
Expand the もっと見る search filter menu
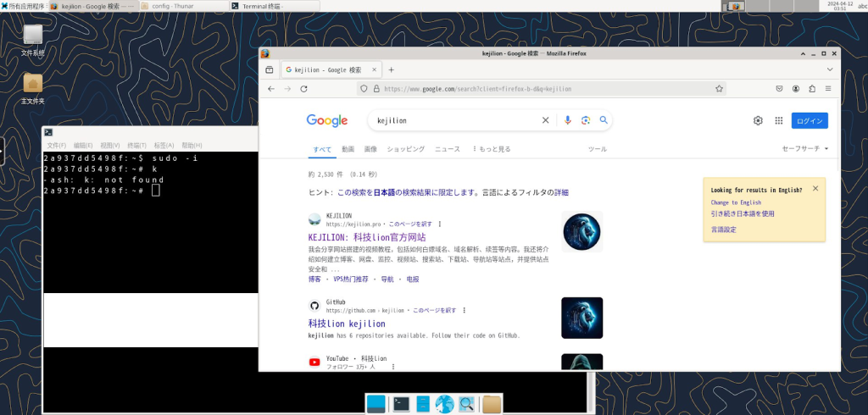click(492, 149)
